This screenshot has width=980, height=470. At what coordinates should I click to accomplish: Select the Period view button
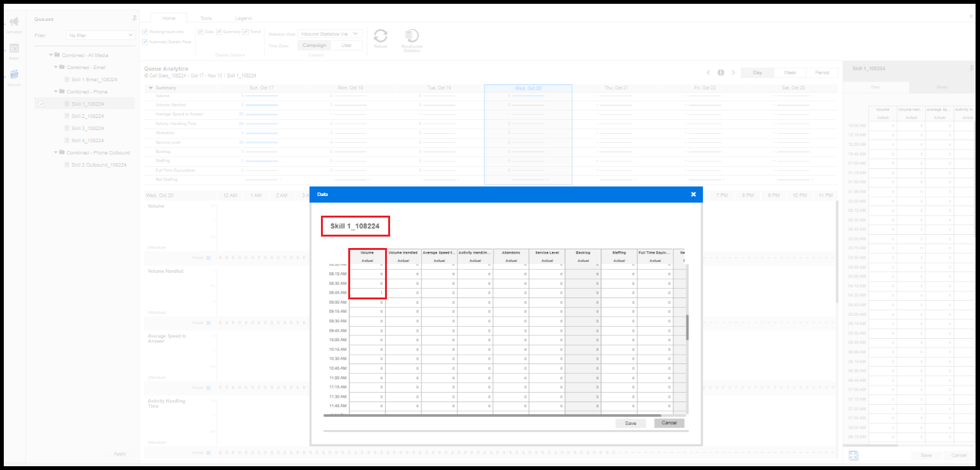(822, 72)
